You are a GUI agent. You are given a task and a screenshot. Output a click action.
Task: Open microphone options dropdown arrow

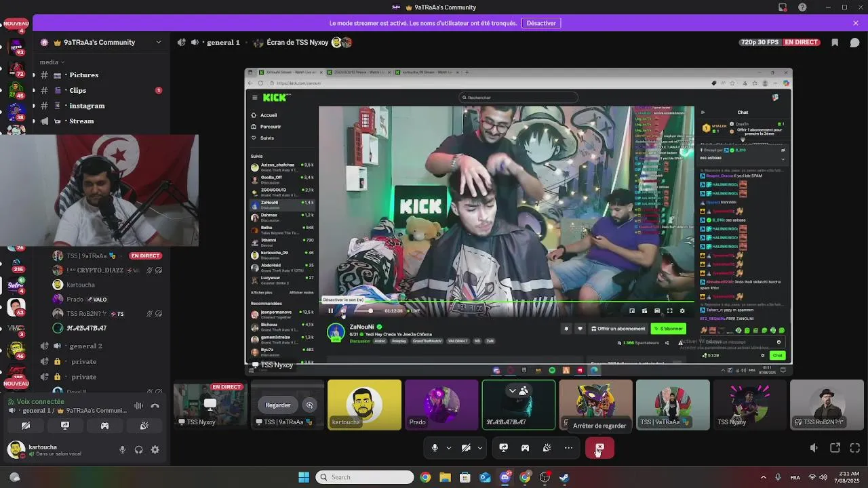pyautogui.click(x=448, y=448)
